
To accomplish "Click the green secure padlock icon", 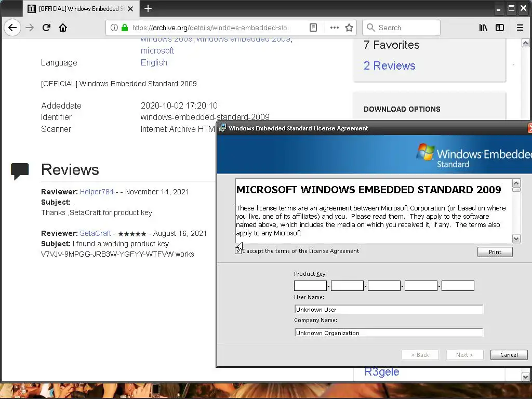I will (125, 28).
